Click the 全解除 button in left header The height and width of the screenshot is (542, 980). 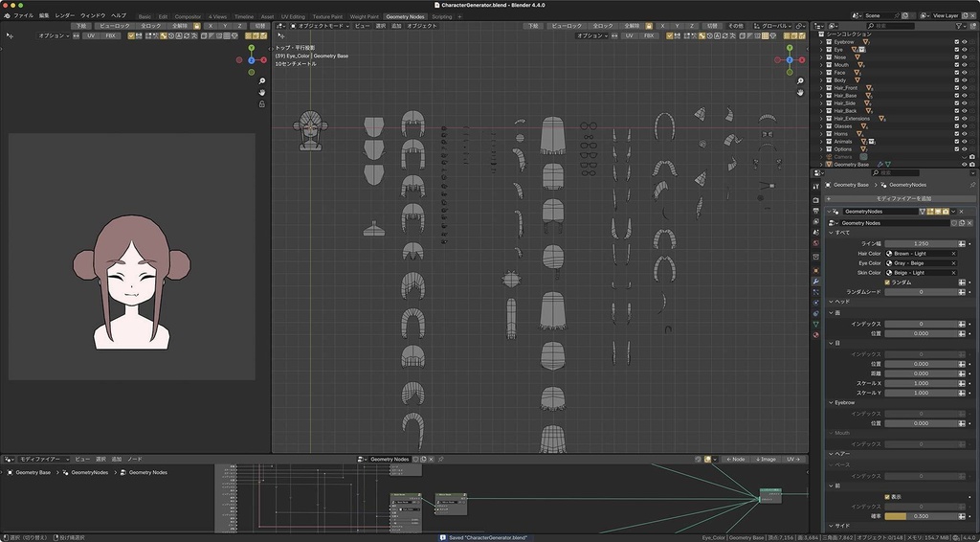(179, 26)
